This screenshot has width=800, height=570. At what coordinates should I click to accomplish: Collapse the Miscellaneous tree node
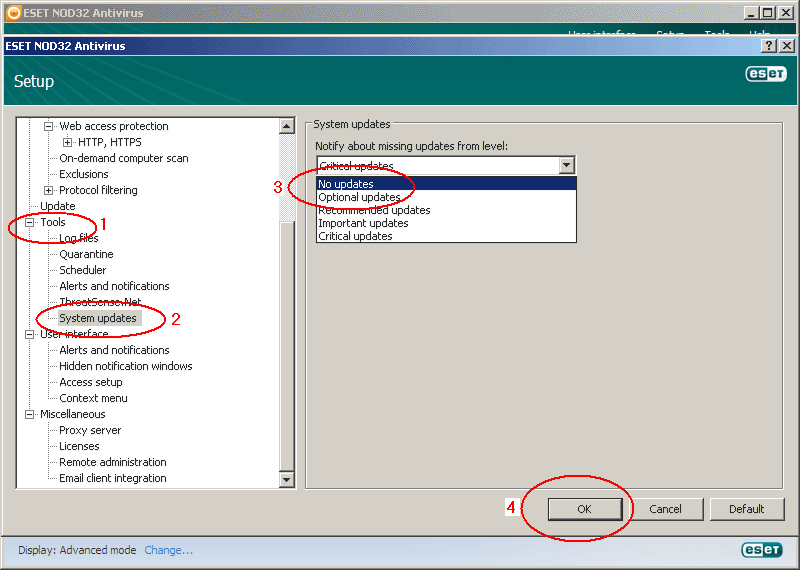(30, 414)
